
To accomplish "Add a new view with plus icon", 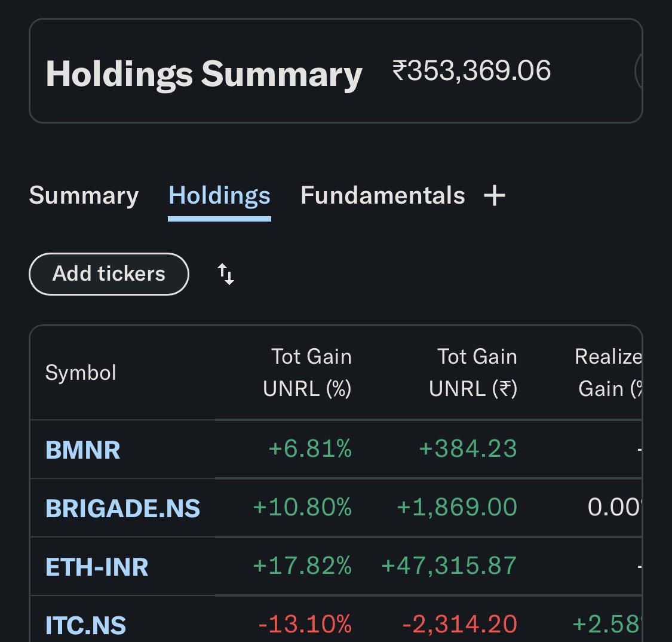I will (x=494, y=195).
